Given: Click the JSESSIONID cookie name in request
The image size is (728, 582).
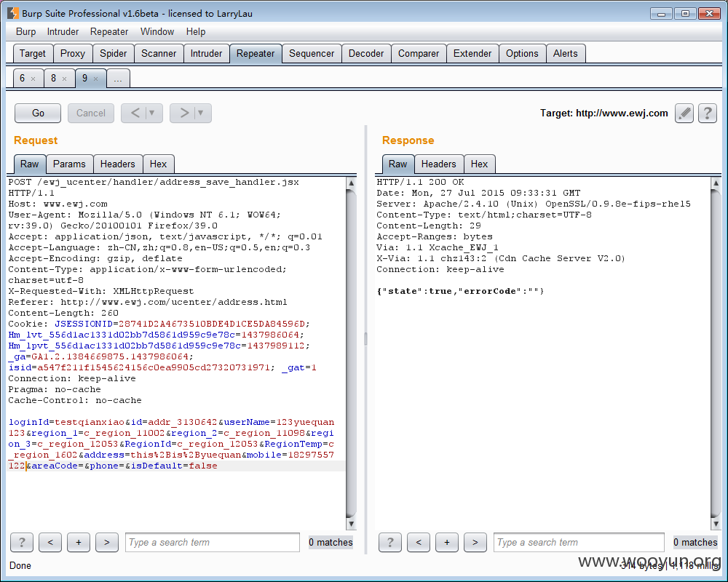Looking at the screenshot, I should click(x=84, y=324).
